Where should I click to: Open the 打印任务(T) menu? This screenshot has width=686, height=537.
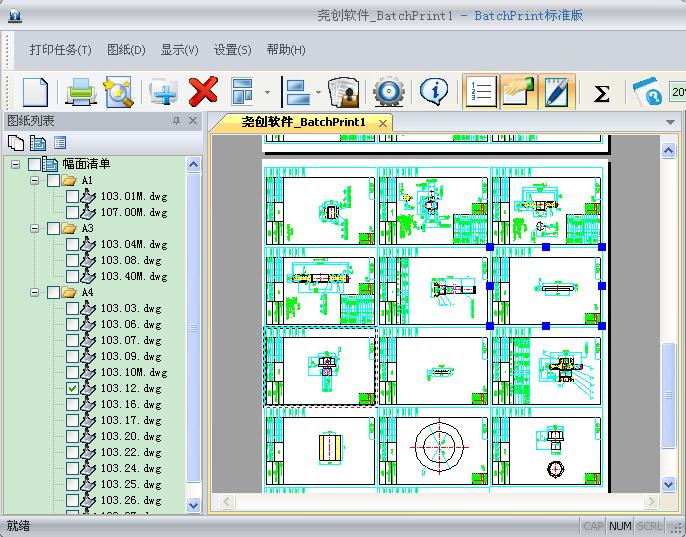60,50
